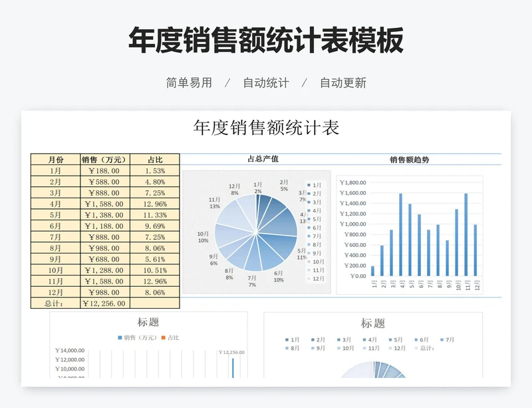Click the sales cell in the 3月 table row
The height and width of the screenshot is (408, 532).
click(x=105, y=193)
